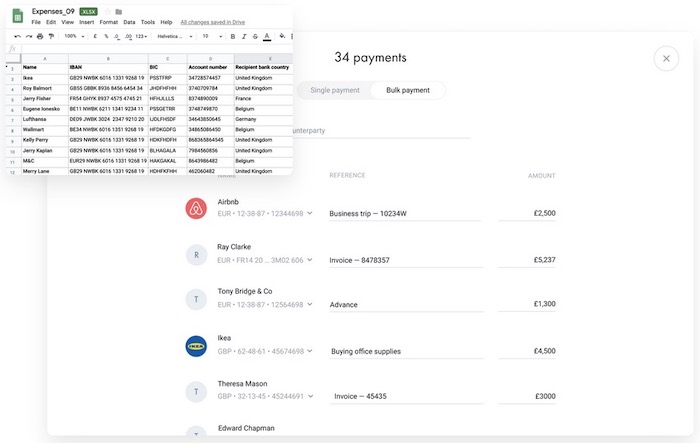This screenshot has width=700, height=443.
Task: Edit the £3000 amount field
Action: click(x=527, y=396)
